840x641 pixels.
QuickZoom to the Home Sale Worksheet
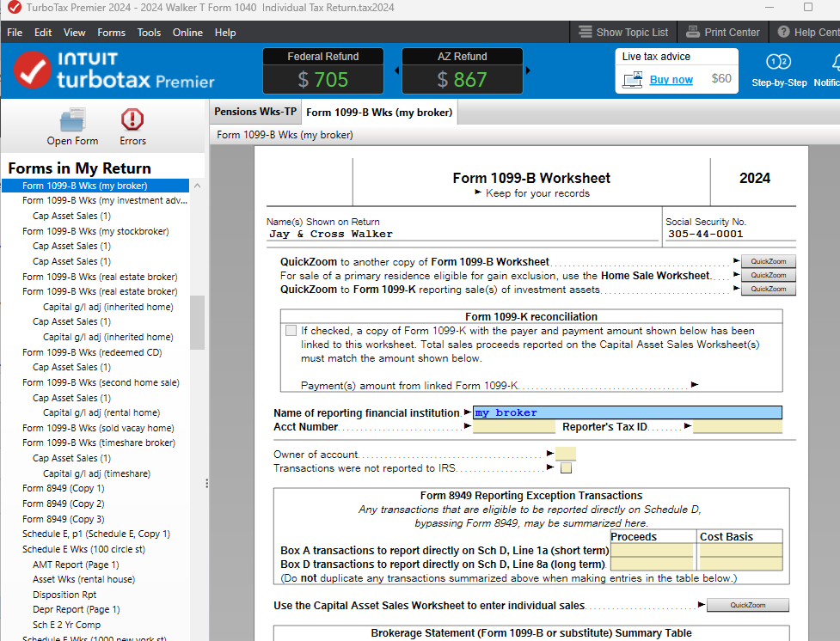769,275
